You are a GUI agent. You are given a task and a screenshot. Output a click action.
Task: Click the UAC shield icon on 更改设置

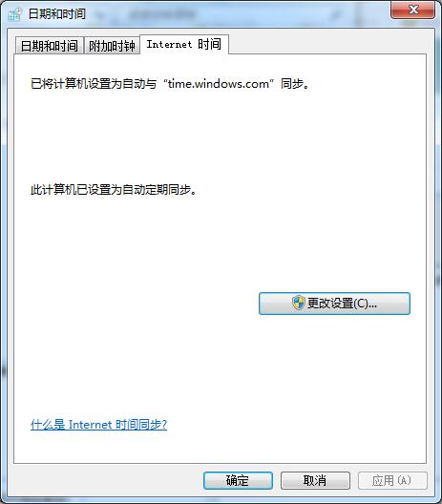coord(298,303)
